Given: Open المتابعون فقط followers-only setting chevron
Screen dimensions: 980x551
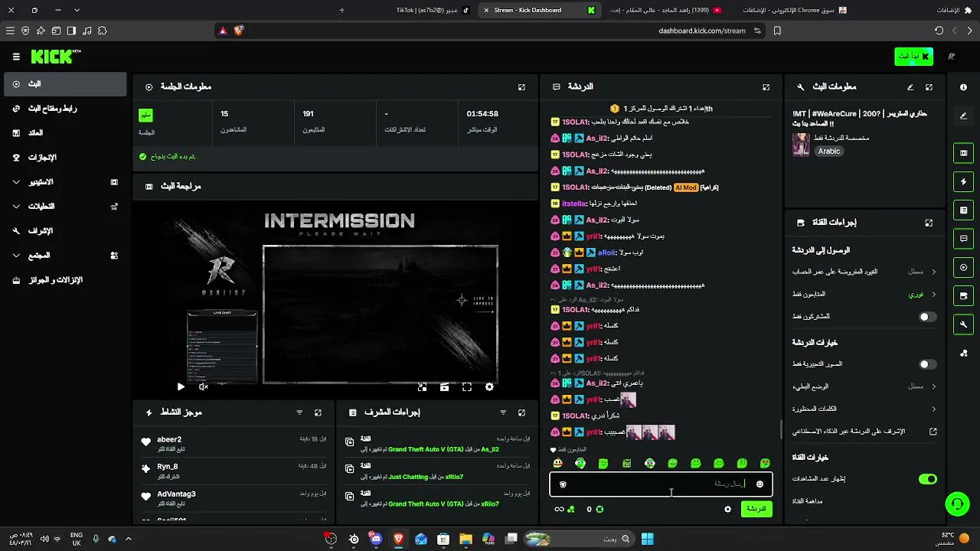Looking at the screenshot, I should tap(933, 294).
